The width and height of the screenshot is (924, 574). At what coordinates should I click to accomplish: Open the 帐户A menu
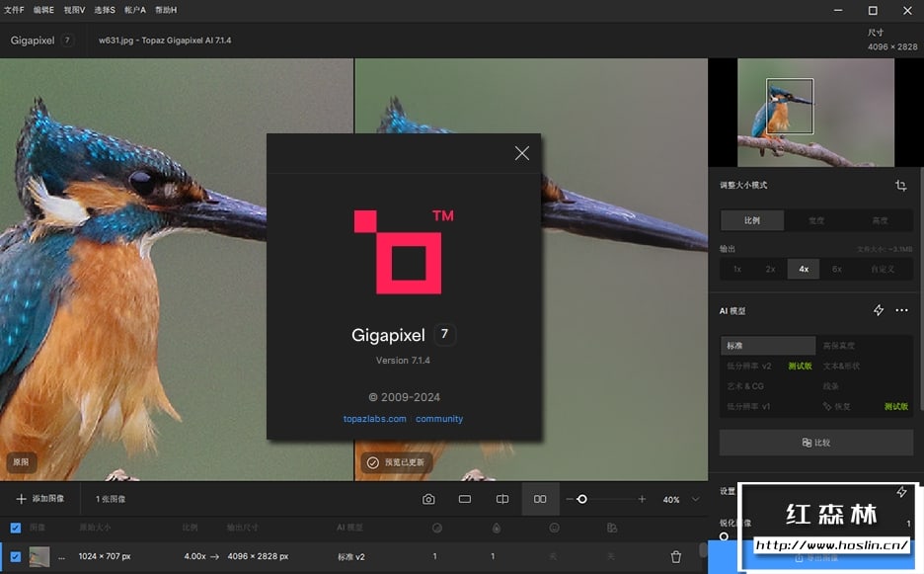coord(135,10)
